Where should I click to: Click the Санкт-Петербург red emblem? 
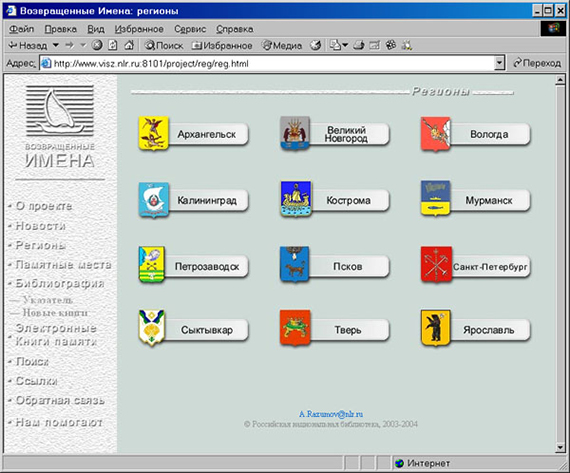[x=436, y=264]
